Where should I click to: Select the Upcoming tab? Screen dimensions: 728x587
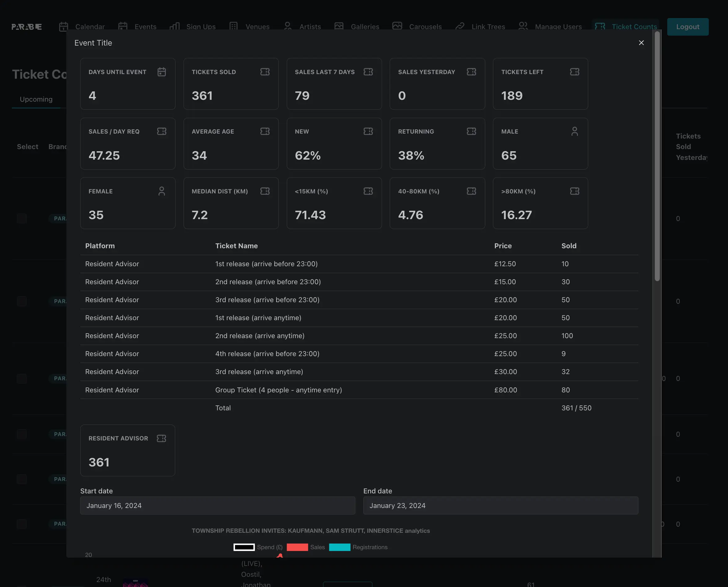(36, 99)
